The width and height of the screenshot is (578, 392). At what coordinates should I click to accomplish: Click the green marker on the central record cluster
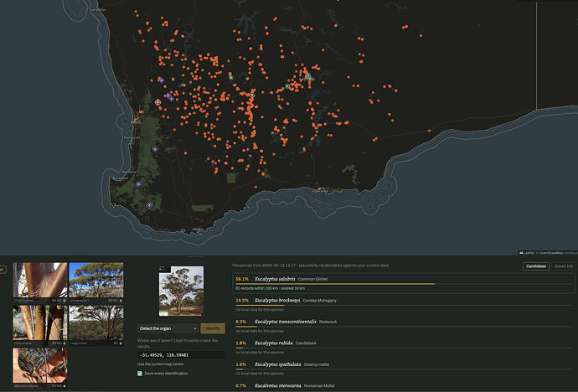coord(252,95)
